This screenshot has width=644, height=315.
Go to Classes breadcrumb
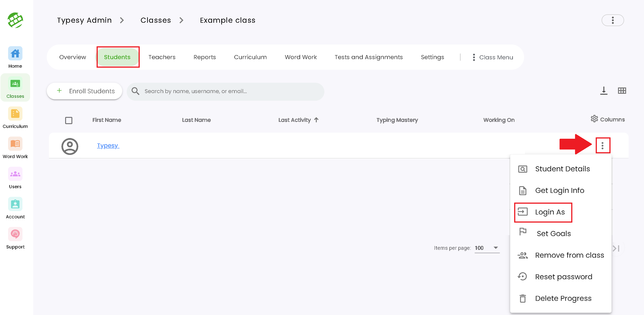(x=155, y=20)
